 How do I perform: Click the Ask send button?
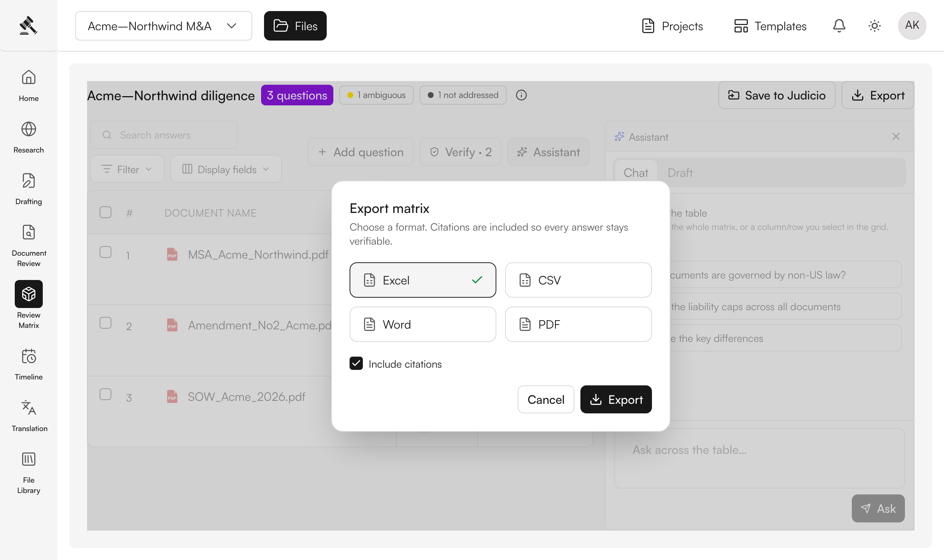878,508
